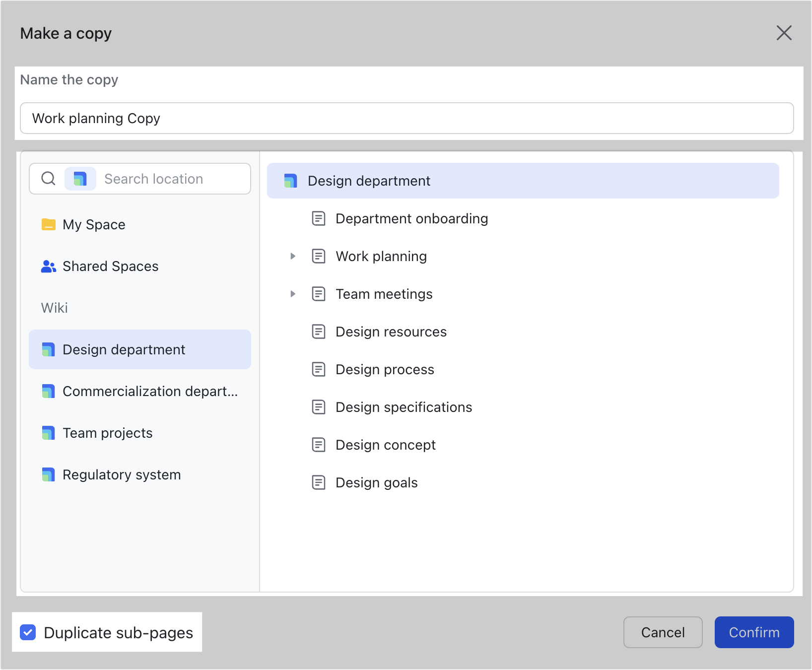
Task: Click the Shared Spaces people icon
Action: pyautogui.click(x=48, y=267)
